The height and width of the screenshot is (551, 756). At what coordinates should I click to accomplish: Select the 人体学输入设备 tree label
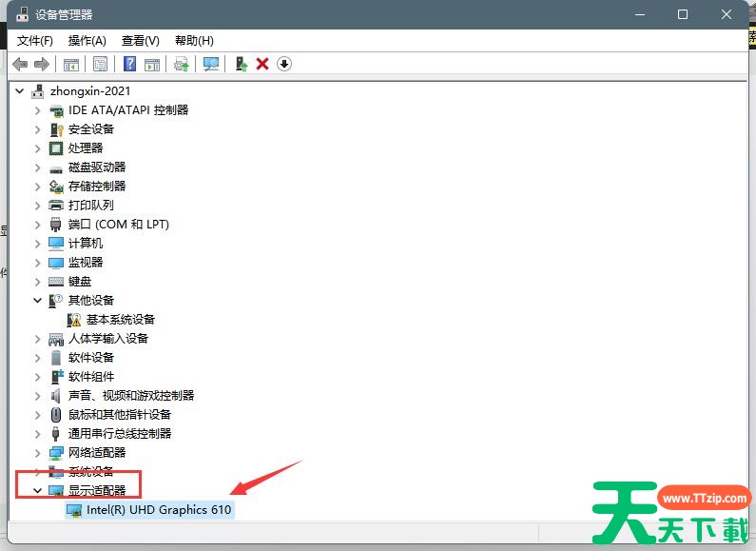tap(108, 339)
